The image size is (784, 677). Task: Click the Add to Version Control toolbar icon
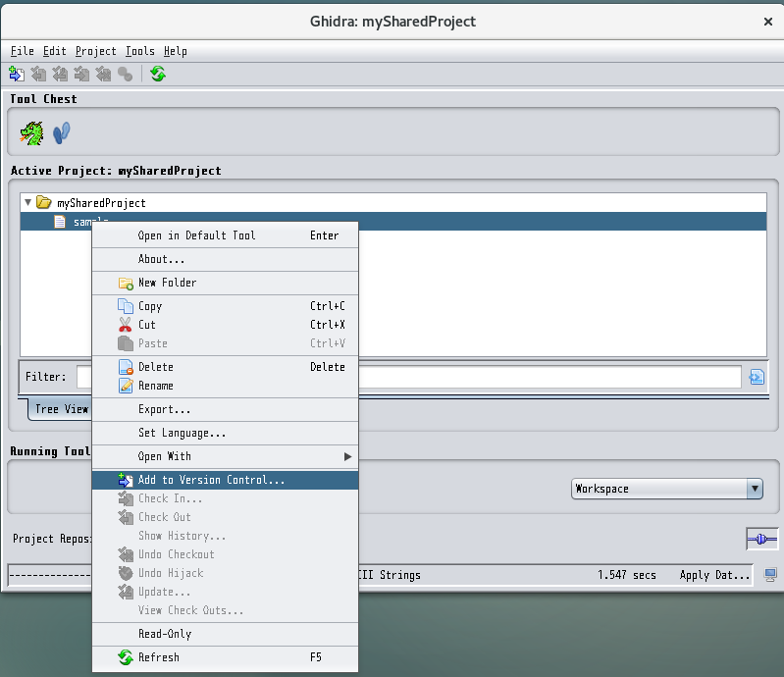[17, 74]
